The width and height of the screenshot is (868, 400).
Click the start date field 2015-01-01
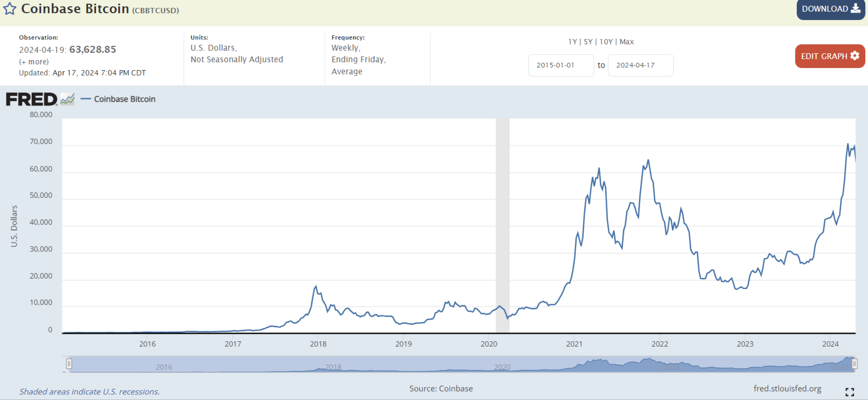point(560,65)
